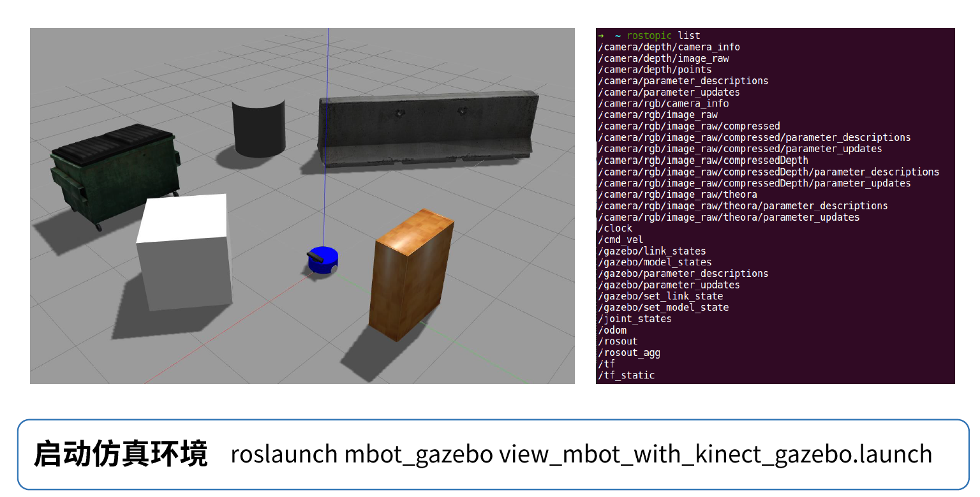This screenshot has width=980, height=497.
Task: Select the /joint_states topic line
Action: click(x=635, y=319)
